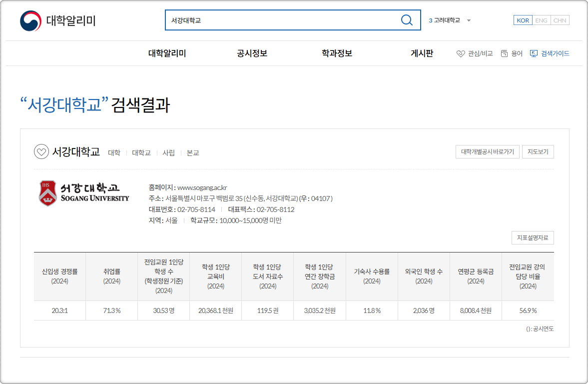The height and width of the screenshot is (384, 588).
Task: Click the "서강대학교" 검색결과 page heading
Action: pyautogui.click(x=95, y=104)
